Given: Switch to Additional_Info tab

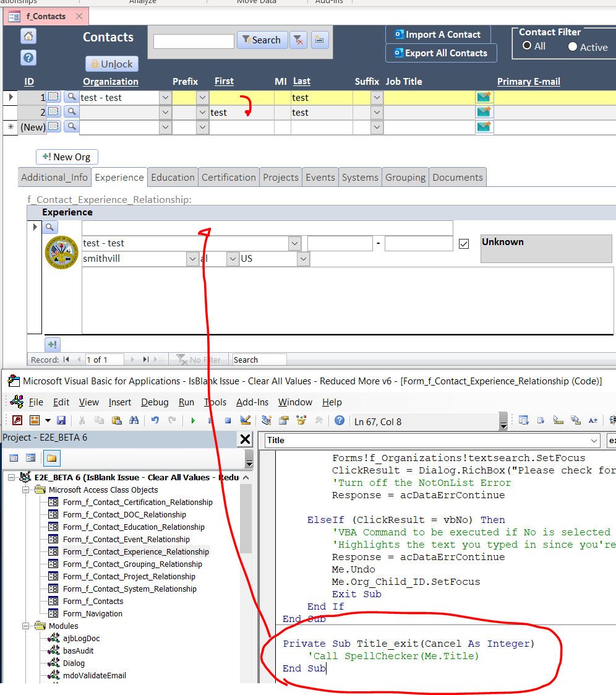Looking at the screenshot, I should (54, 177).
